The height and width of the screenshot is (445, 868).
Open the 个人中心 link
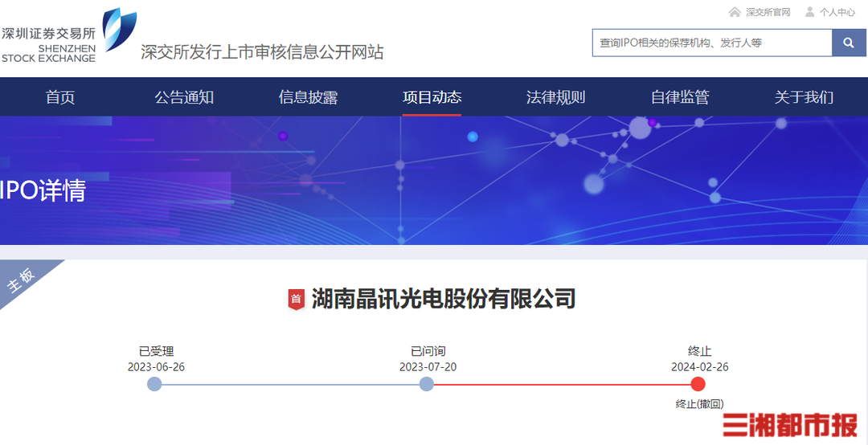click(837, 12)
